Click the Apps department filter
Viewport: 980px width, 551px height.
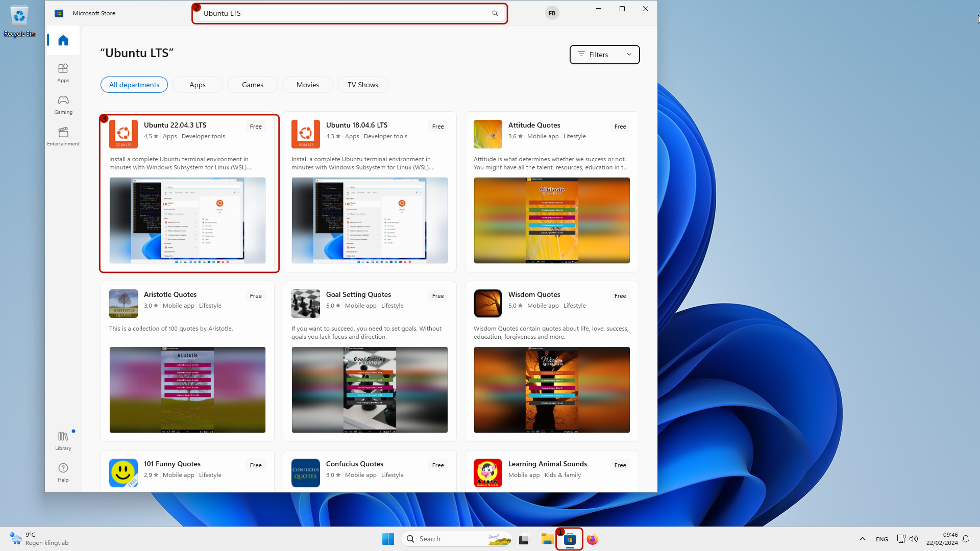point(197,84)
